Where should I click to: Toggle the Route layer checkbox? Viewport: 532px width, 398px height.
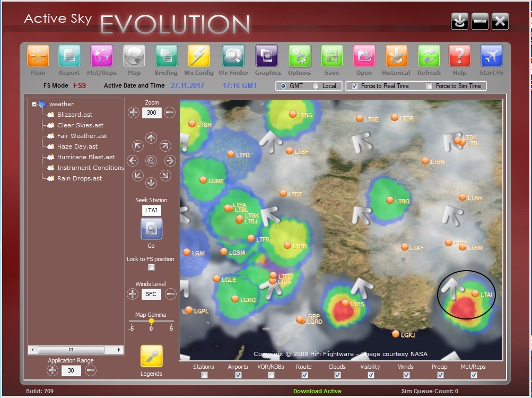pos(304,375)
